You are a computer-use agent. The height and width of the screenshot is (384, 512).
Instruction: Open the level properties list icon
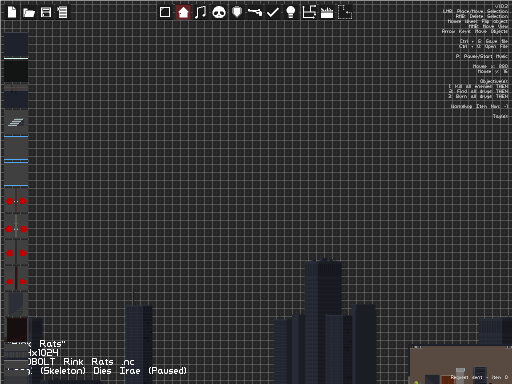pyautogui.click(x=62, y=12)
